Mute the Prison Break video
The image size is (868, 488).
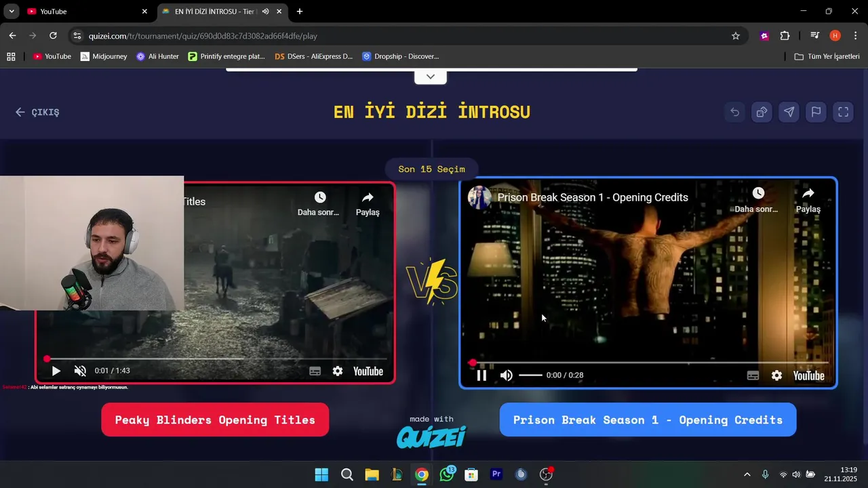click(x=507, y=375)
